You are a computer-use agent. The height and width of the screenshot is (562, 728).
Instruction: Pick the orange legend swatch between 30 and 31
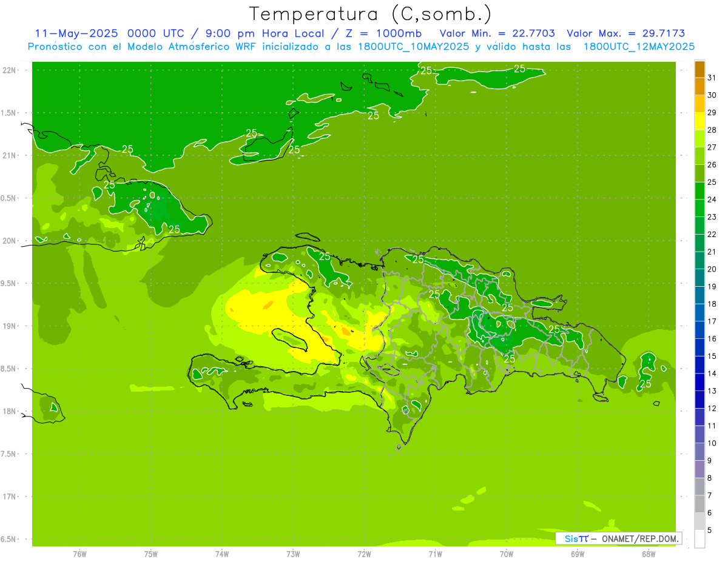tap(699, 87)
